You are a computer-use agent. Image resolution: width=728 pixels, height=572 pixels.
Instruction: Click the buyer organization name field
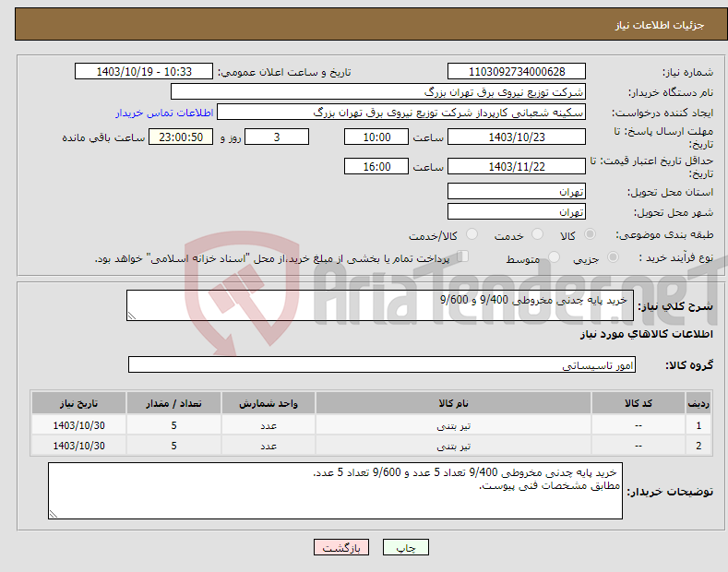click(x=378, y=92)
